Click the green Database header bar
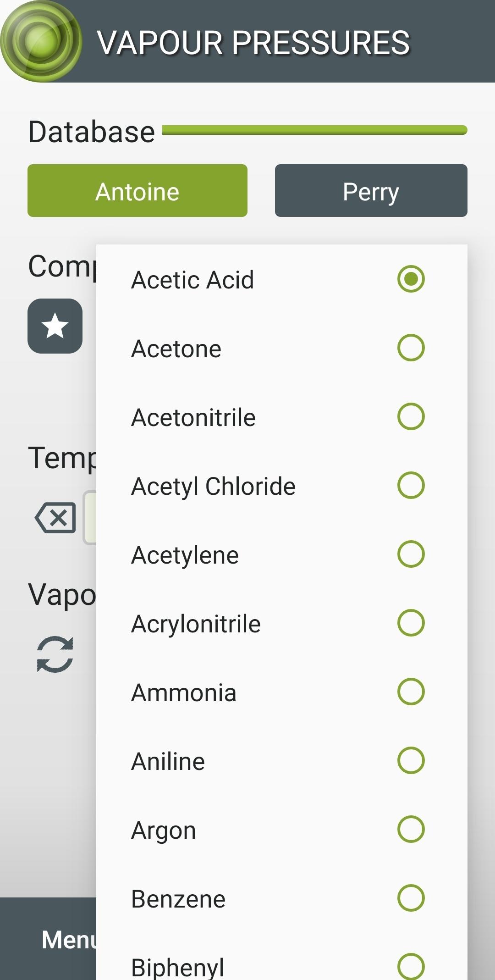Viewport: 495px width, 980px height. tap(315, 130)
